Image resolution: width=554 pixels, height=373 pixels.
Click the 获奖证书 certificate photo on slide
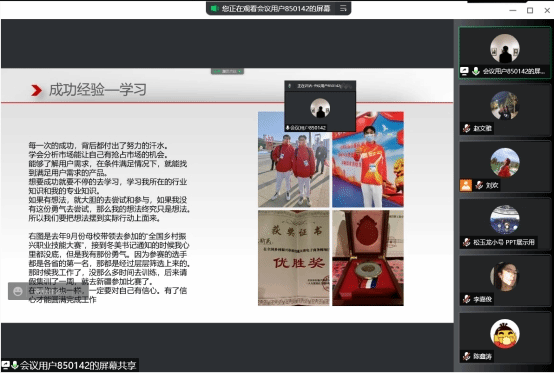[x=294, y=258]
